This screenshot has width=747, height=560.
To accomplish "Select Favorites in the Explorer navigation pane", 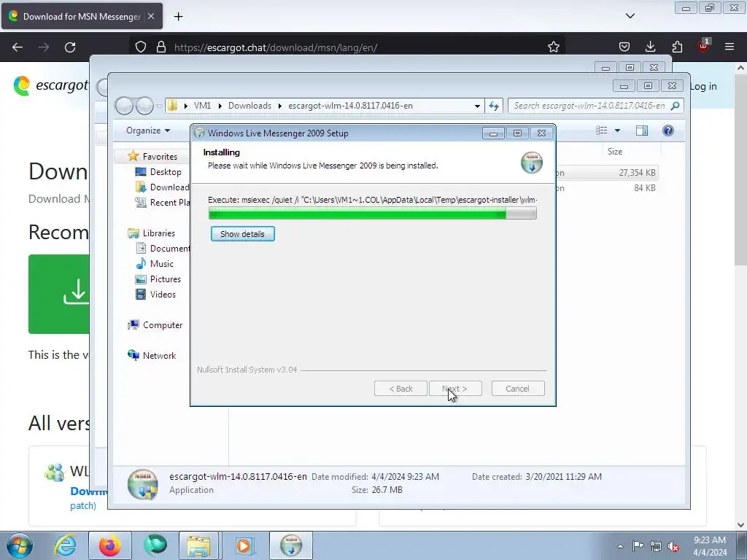I will pos(160,157).
